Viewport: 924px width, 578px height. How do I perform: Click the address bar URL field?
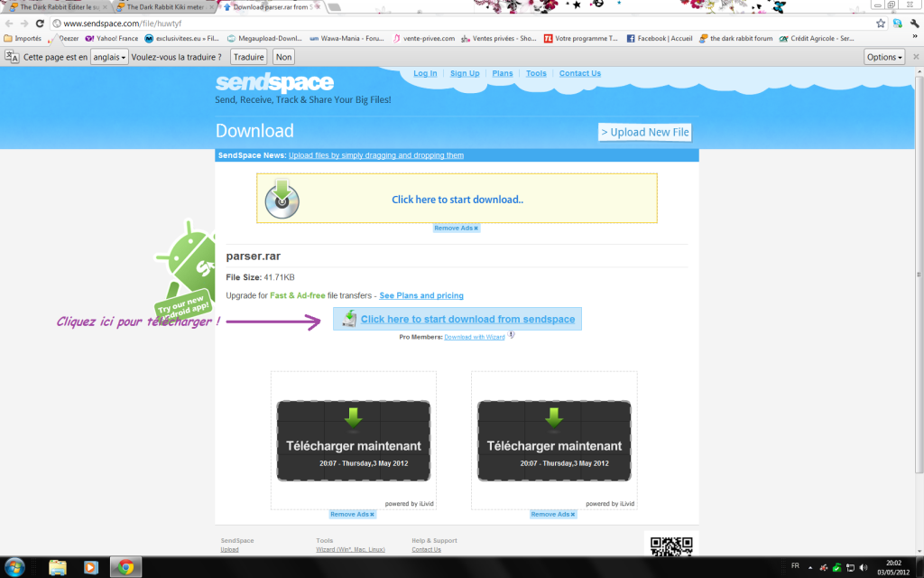point(459,23)
